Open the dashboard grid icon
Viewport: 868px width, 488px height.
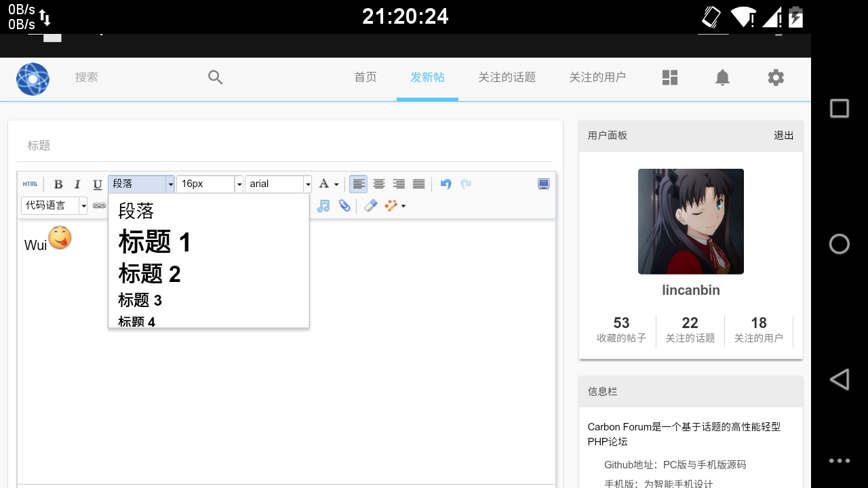(x=670, y=77)
